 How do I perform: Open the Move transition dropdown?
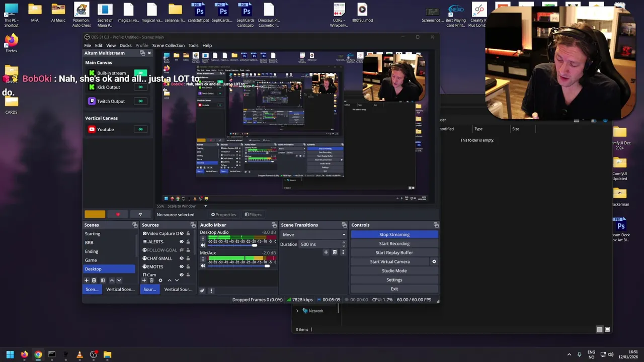pos(313,235)
